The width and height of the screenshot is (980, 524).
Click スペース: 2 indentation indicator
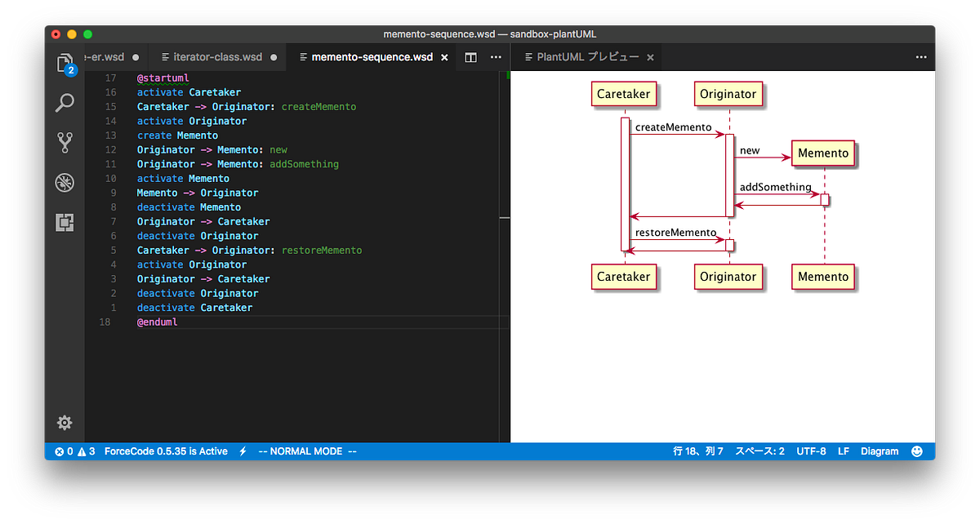759,451
